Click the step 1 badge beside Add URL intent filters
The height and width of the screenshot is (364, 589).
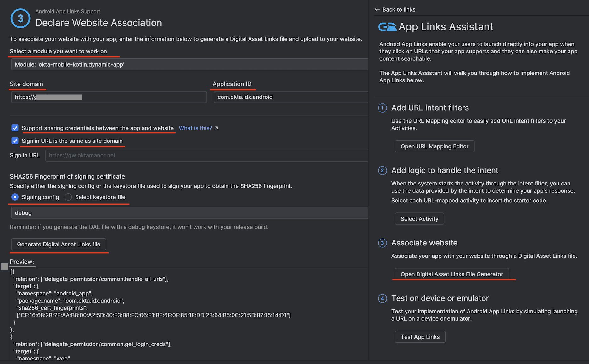pos(382,108)
